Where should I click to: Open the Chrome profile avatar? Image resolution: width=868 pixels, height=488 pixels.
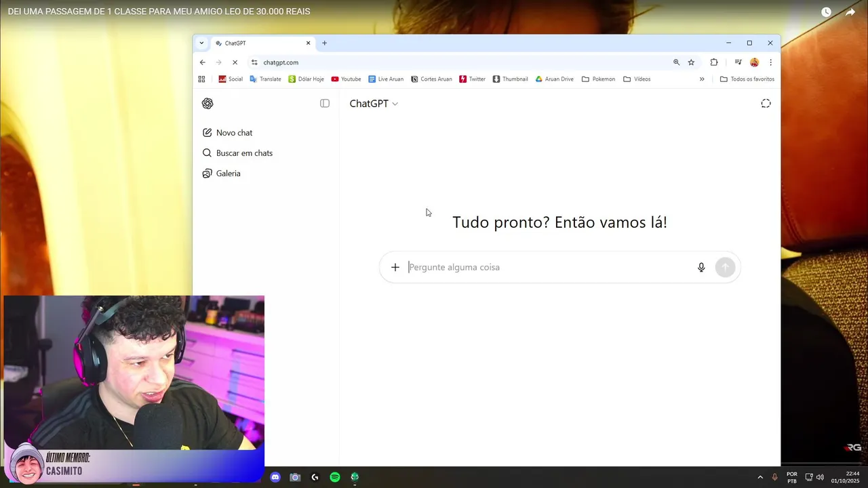pos(754,62)
